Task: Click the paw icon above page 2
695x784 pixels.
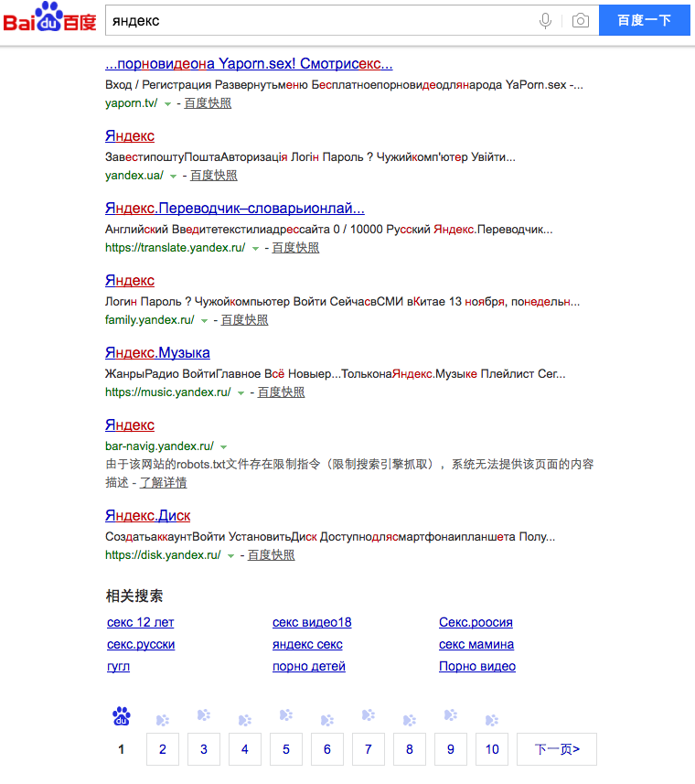Action: coord(163,720)
